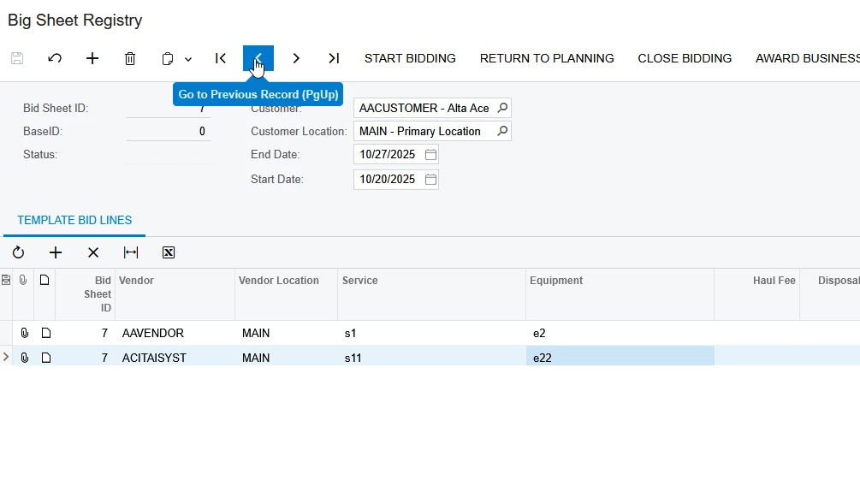The image size is (860, 504).
Task: Select the TEMPLATE BID LINES tab
Action: (74, 220)
